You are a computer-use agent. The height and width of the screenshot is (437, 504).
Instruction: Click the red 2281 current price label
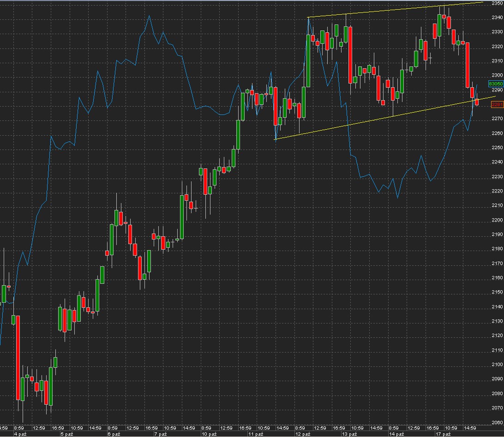497,105
